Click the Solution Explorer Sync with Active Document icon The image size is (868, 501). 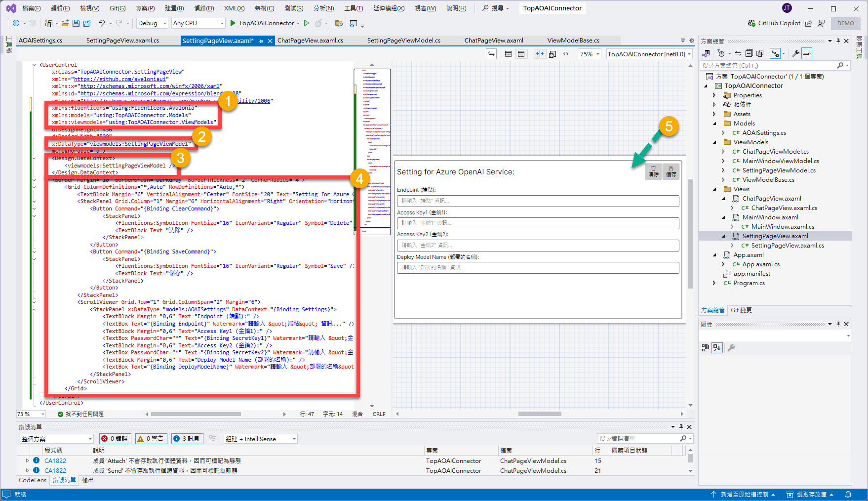738,53
